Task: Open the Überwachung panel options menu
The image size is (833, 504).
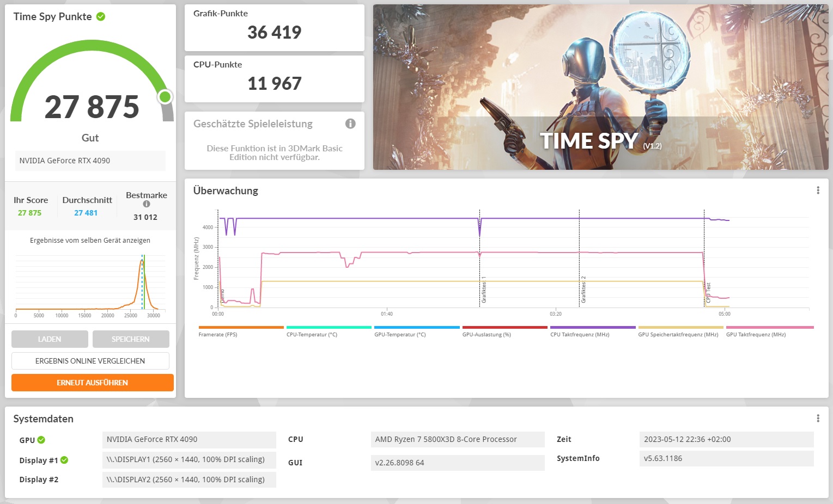Action: [818, 190]
